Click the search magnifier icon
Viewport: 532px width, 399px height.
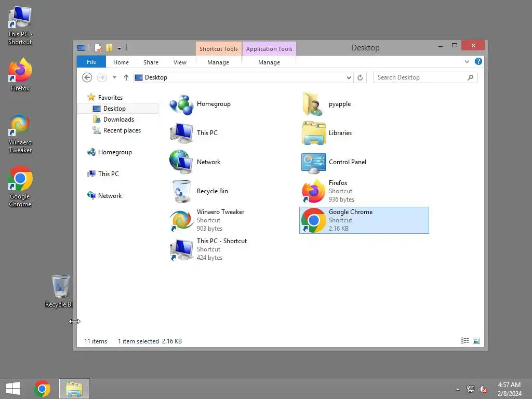point(470,78)
